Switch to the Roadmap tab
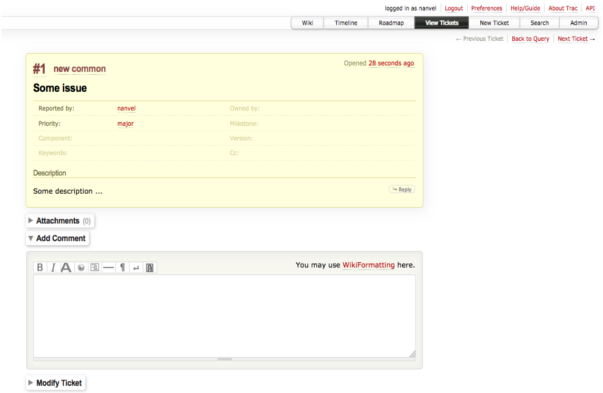The height and width of the screenshot is (393, 603). click(391, 23)
